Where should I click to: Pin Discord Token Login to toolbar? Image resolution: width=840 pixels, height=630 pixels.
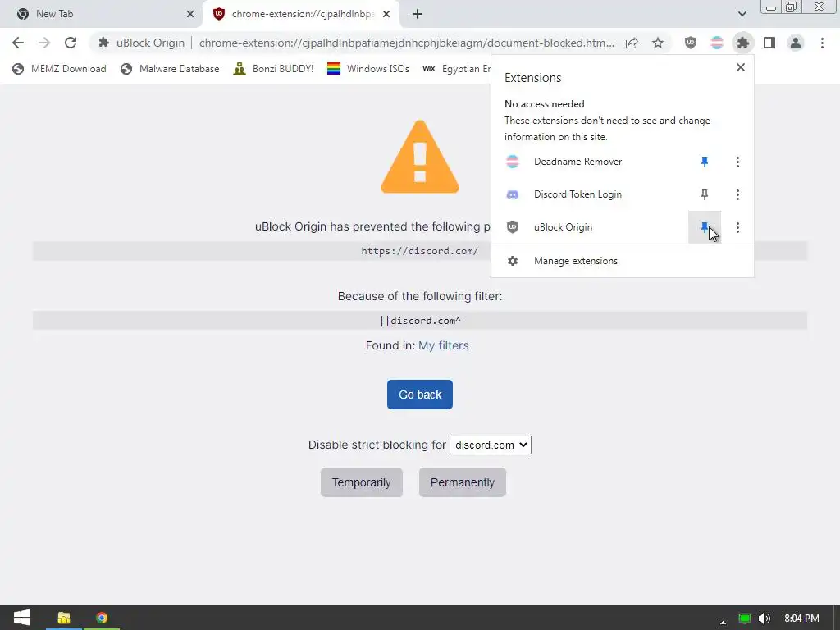point(705,194)
